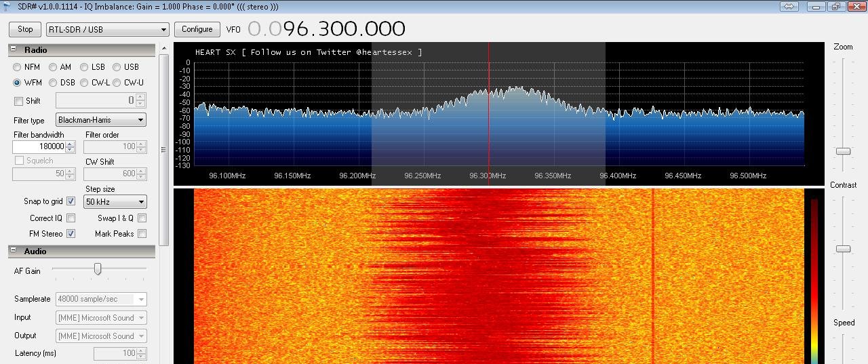Click the Configure button
Image resolution: width=868 pixels, height=364 pixels.
197,29
